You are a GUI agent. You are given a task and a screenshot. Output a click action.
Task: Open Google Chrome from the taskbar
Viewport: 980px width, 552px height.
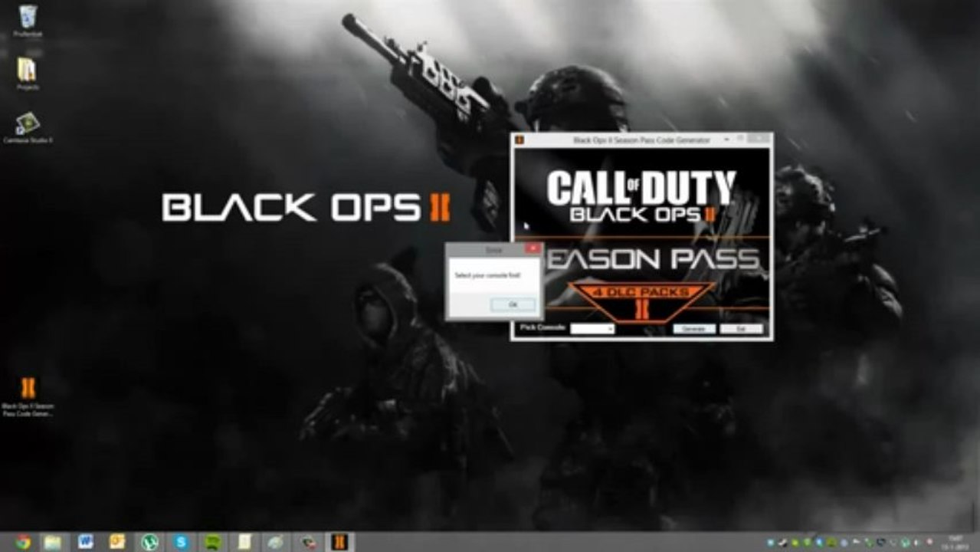22,542
